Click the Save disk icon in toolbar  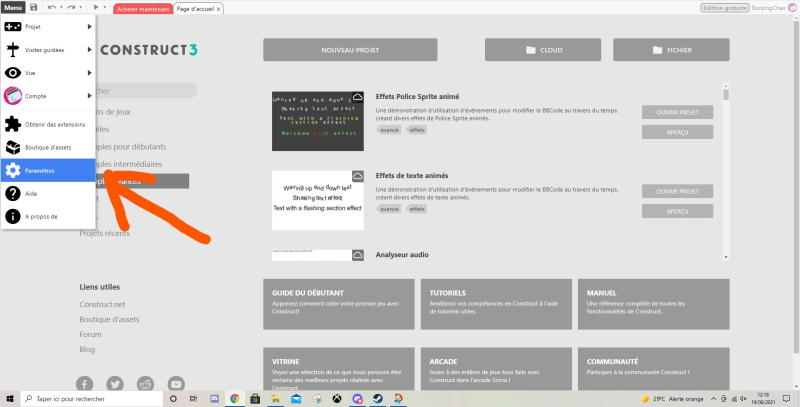(34, 8)
